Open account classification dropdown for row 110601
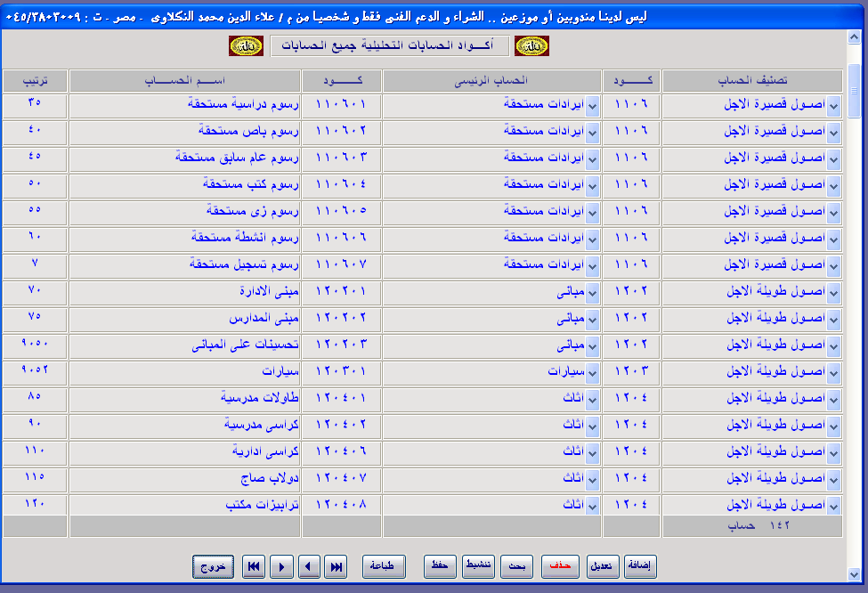Viewport: 868px width, 593px height. point(833,107)
